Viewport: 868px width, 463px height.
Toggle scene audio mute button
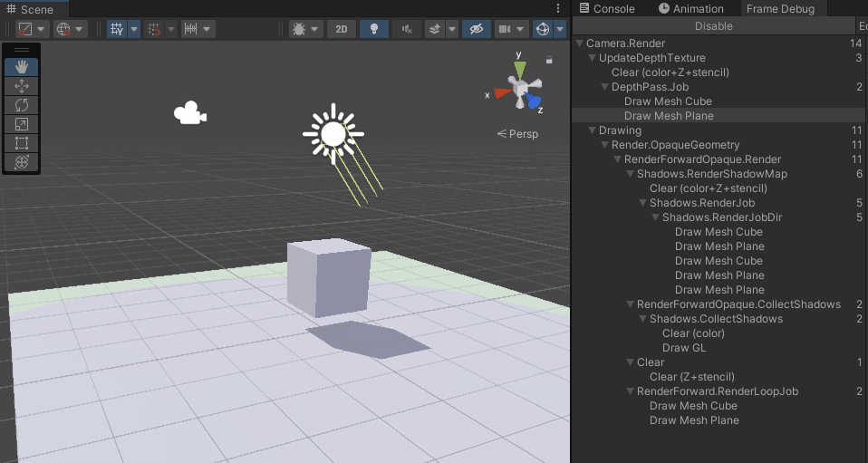(x=407, y=29)
